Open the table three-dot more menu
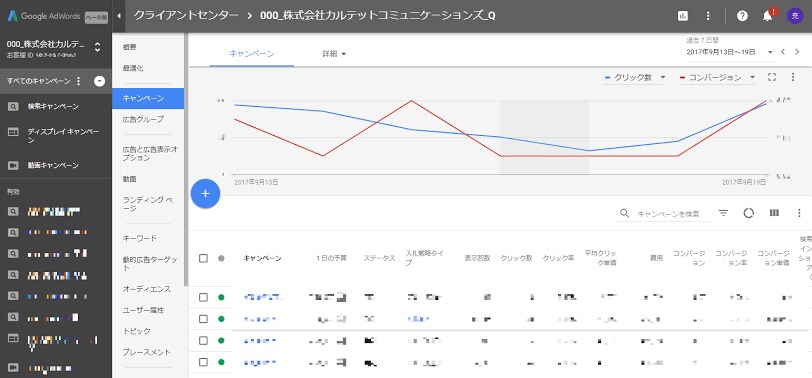812x378 pixels. click(x=799, y=213)
